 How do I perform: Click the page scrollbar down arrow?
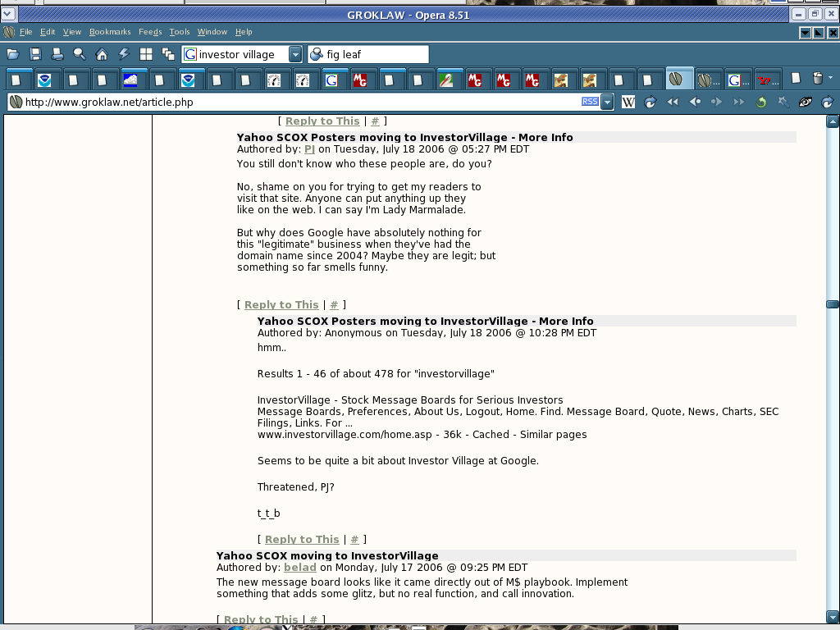click(833, 617)
